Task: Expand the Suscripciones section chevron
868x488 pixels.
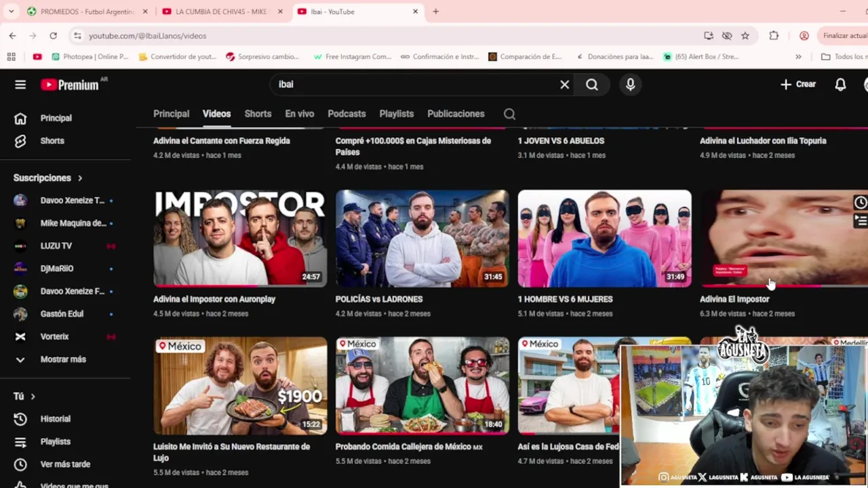Action: coord(80,178)
